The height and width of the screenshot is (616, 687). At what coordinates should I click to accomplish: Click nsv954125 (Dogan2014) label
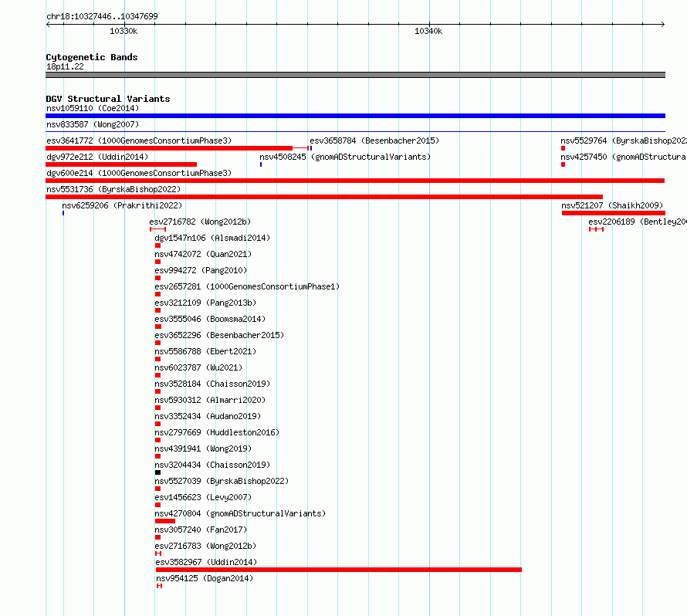[x=205, y=578]
